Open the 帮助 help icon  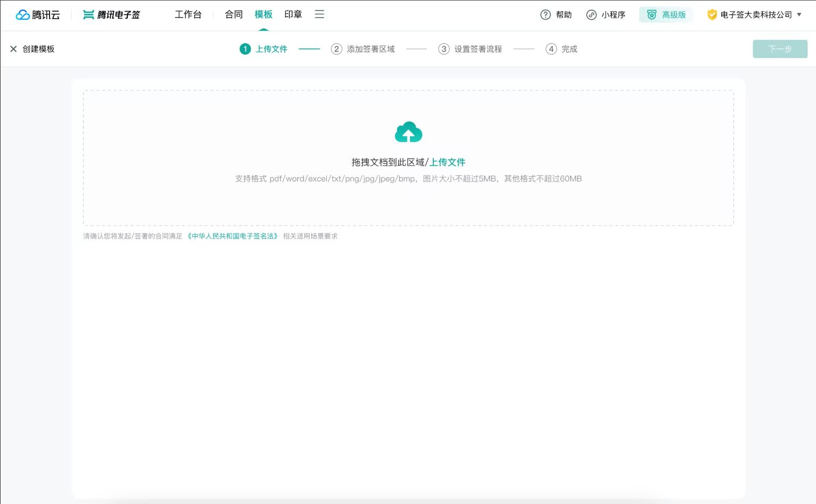(544, 14)
